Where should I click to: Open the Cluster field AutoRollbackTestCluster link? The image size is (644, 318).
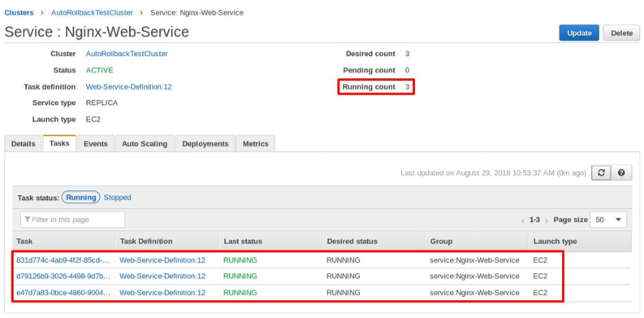(x=127, y=54)
